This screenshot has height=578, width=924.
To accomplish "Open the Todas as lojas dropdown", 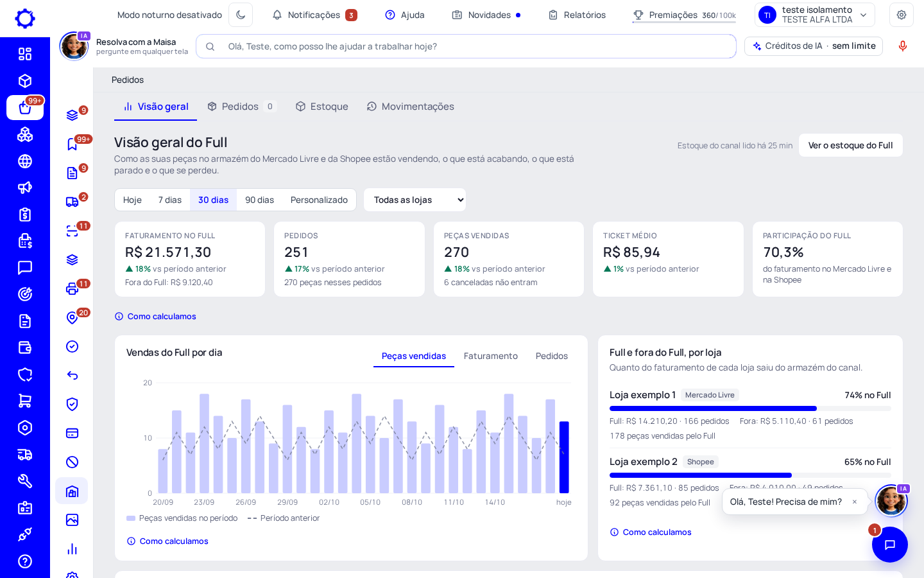I will pyautogui.click(x=415, y=200).
